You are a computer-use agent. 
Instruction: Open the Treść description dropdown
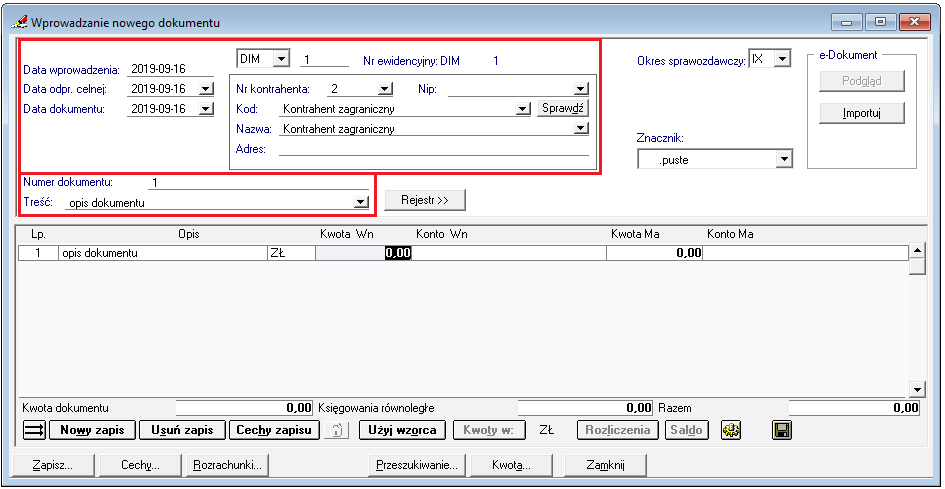360,203
